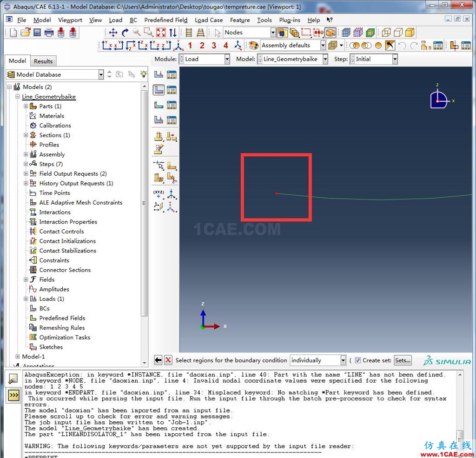Toggle shaded render style
This screenshot has width=476, height=458.
click(x=410, y=32)
